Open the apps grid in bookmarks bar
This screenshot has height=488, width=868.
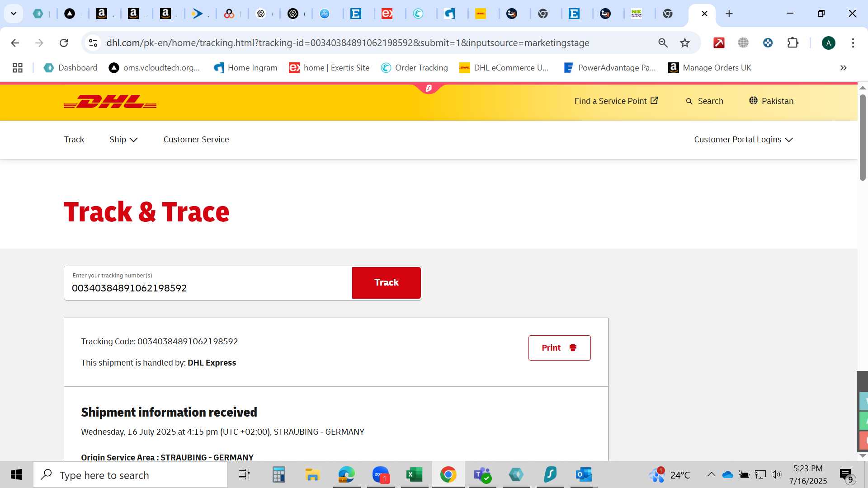point(18,68)
